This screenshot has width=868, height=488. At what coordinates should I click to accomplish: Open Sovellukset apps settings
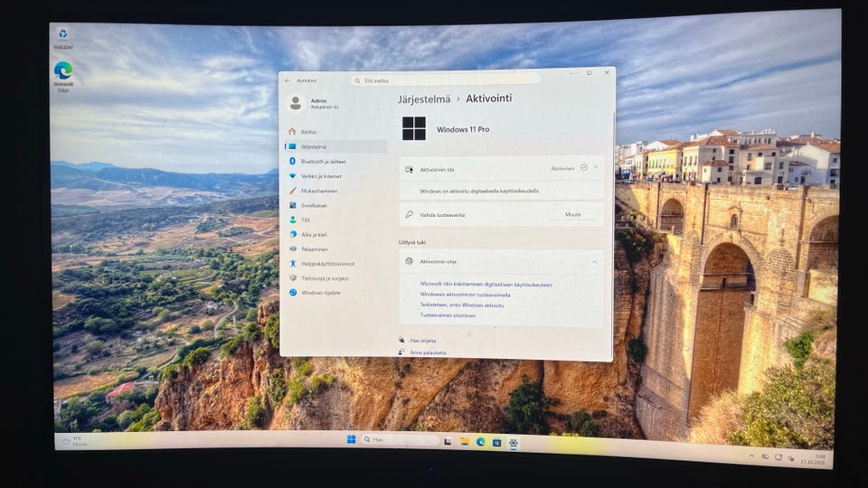pos(335,205)
